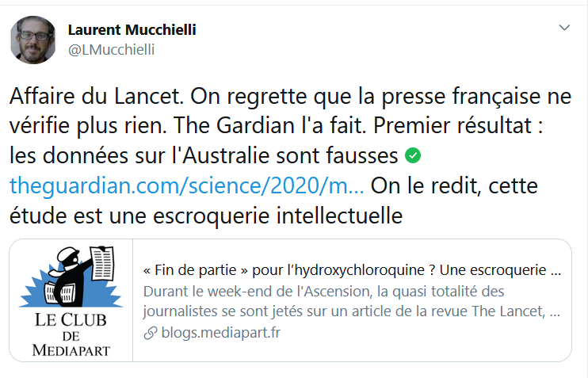
Task: Expand the tweet options chevron menu
Action: 564,28
